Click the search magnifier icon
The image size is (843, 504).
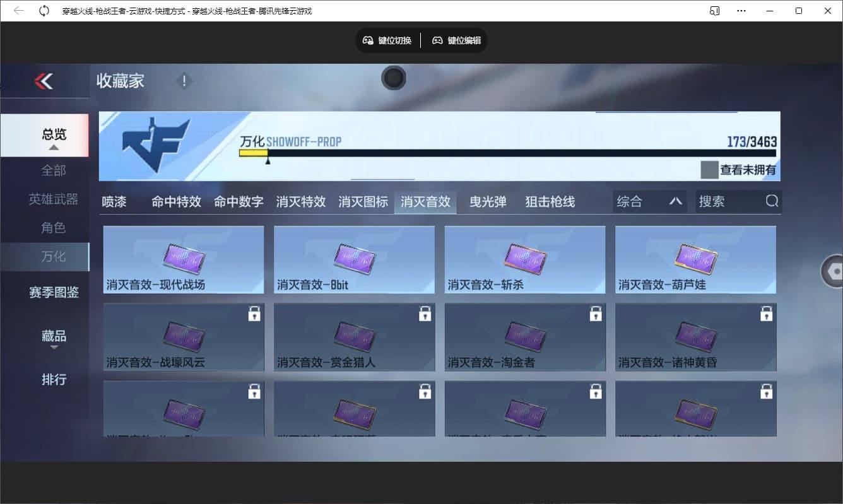point(771,201)
